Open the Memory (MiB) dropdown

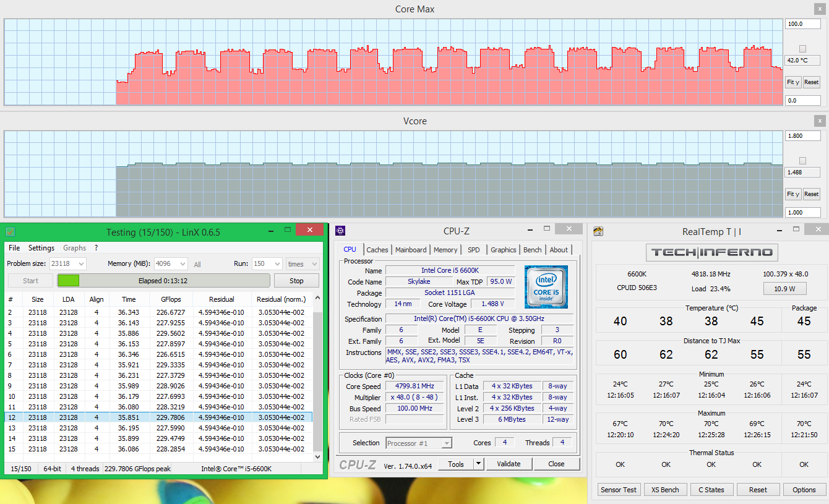coord(171,264)
